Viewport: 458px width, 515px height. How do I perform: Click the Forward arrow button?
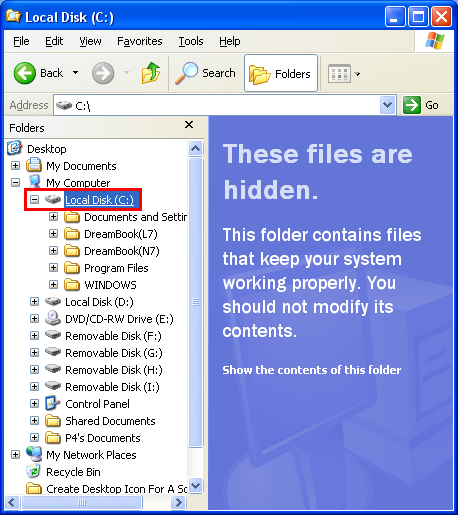[x=103, y=73]
